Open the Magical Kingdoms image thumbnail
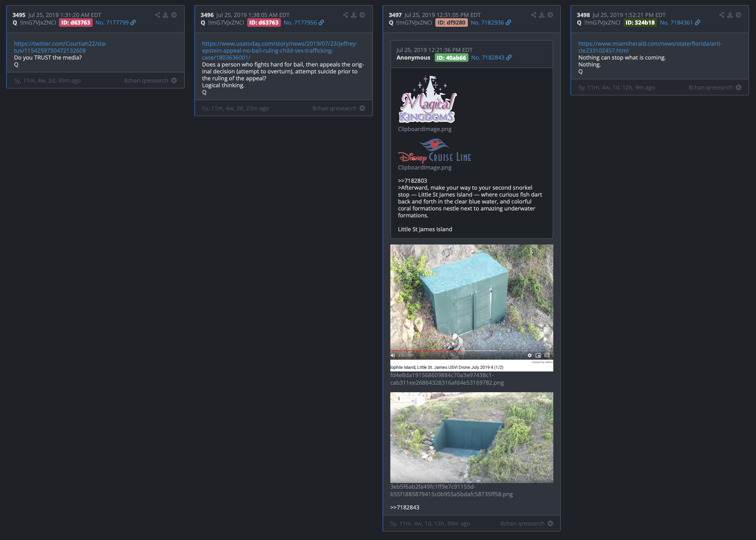The width and height of the screenshot is (756, 540). (x=427, y=100)
